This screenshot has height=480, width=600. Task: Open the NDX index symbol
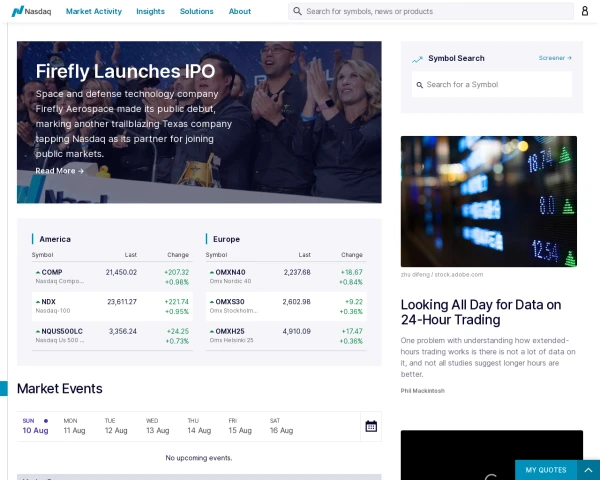(48, 302)
